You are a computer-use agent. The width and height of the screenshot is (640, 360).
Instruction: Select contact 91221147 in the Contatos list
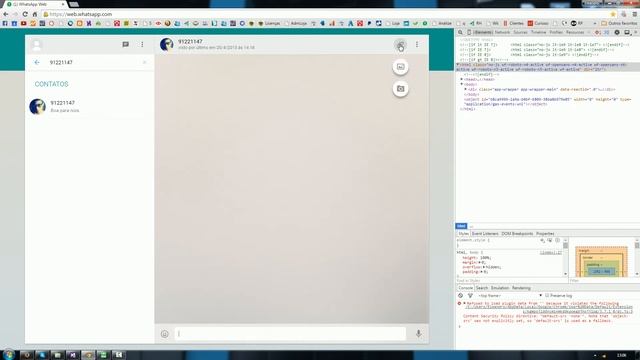click(90, 107)
